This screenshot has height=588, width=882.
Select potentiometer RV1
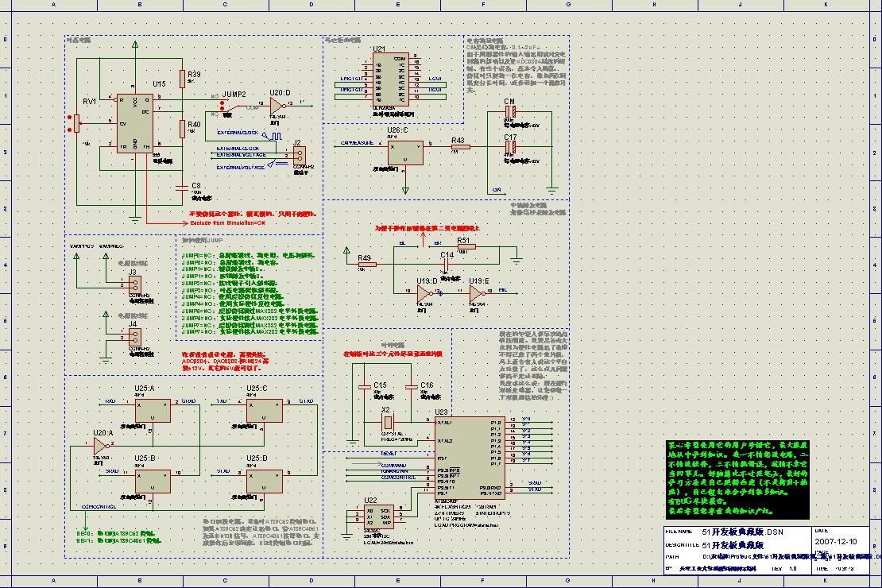pos(76,123)
